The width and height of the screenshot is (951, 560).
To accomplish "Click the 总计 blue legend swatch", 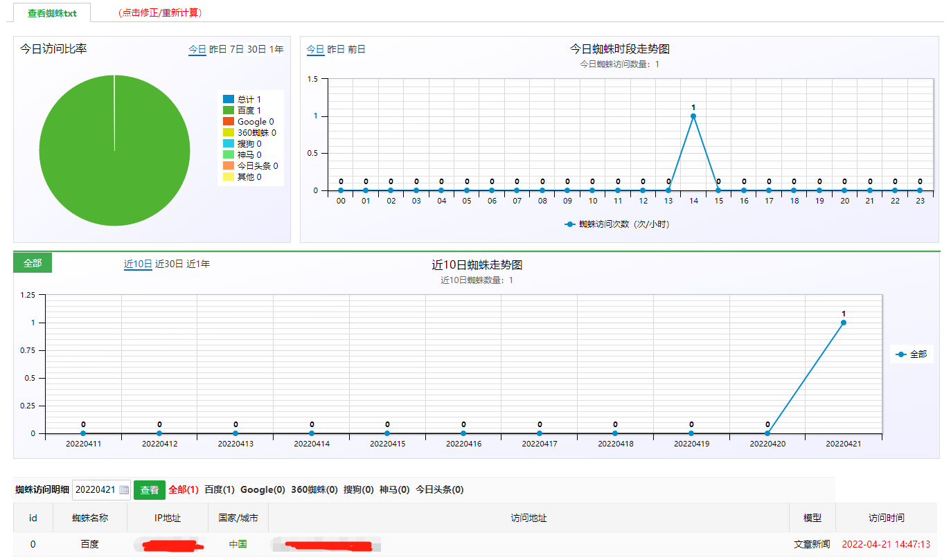I will tap(229, 100).
